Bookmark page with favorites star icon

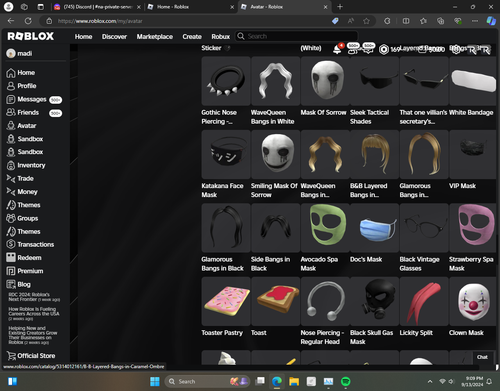pos(366,21)
